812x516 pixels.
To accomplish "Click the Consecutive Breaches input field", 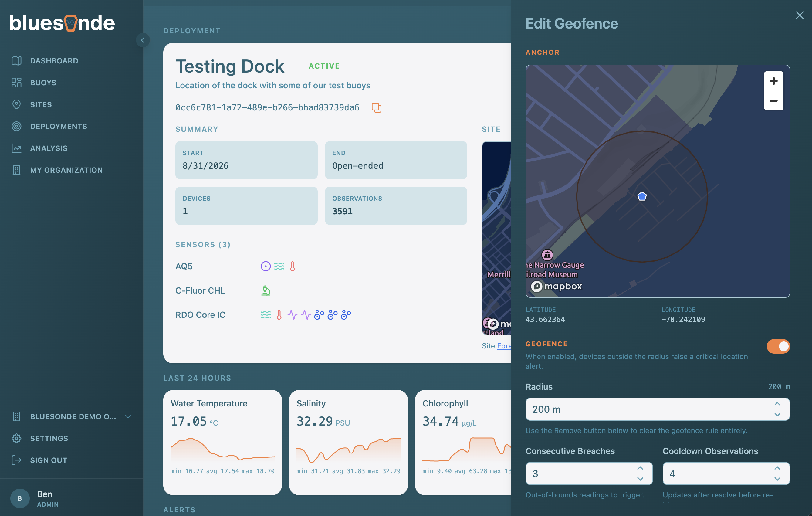I will [x=589, y=474].
